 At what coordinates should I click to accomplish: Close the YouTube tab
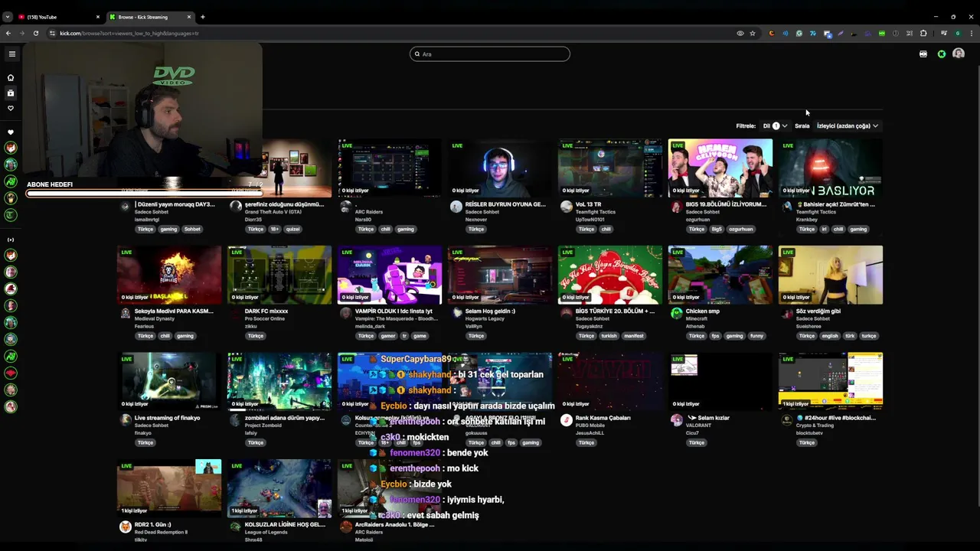point(97,17)
